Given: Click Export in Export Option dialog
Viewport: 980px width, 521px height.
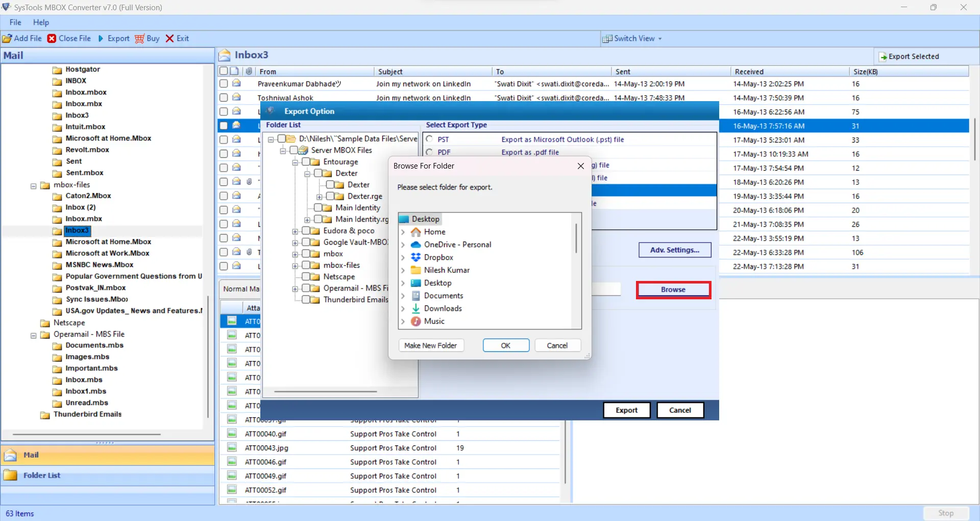Looking at the screenshot, I should [x=626, y=410].
